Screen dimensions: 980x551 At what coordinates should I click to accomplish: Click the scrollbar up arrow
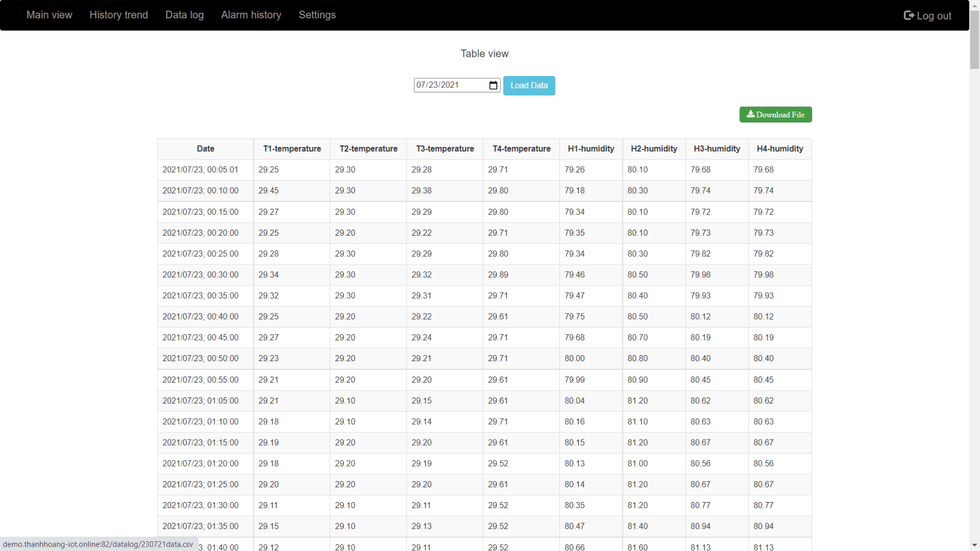pyautogui.click(x=974, y=5)
